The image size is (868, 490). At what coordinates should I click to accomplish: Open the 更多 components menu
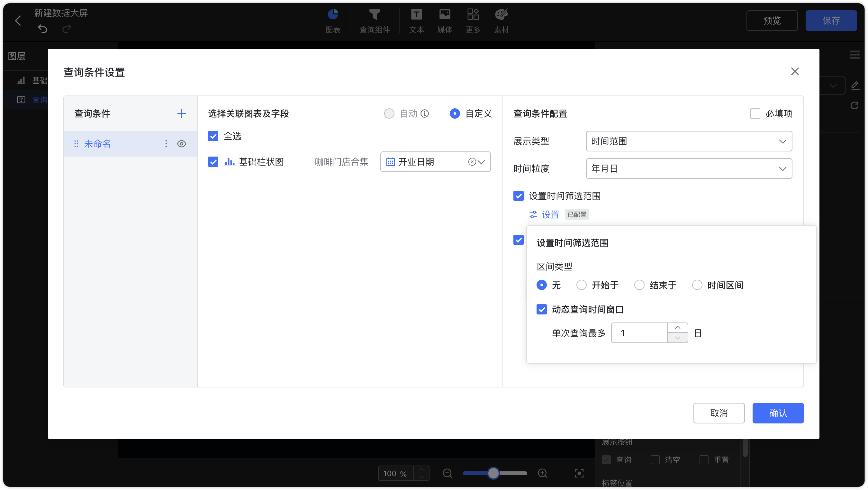pyautogui.click(x=473, y=21)
